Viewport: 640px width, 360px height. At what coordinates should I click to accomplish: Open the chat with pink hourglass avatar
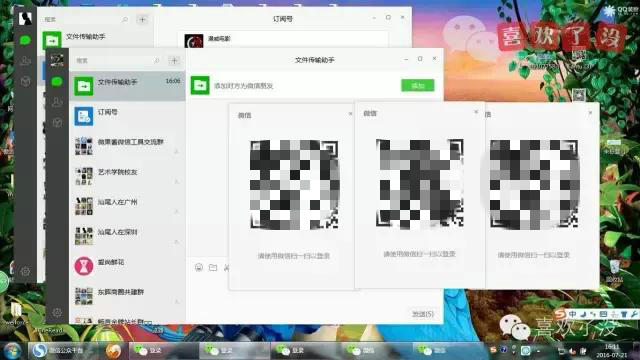tap(127, 266)
